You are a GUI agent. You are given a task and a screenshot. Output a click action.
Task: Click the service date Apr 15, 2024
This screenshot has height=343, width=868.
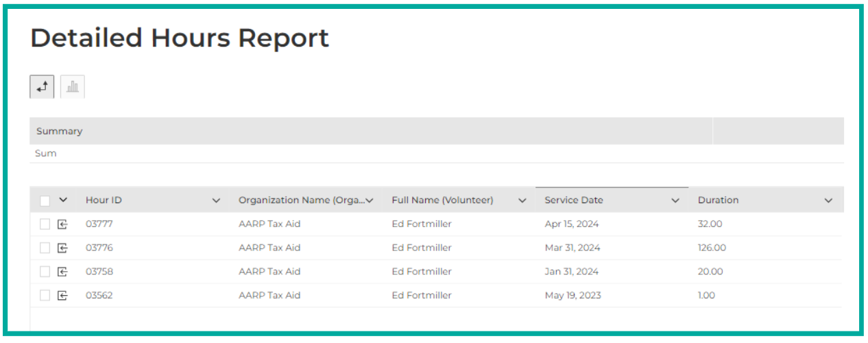coord(572,224)
